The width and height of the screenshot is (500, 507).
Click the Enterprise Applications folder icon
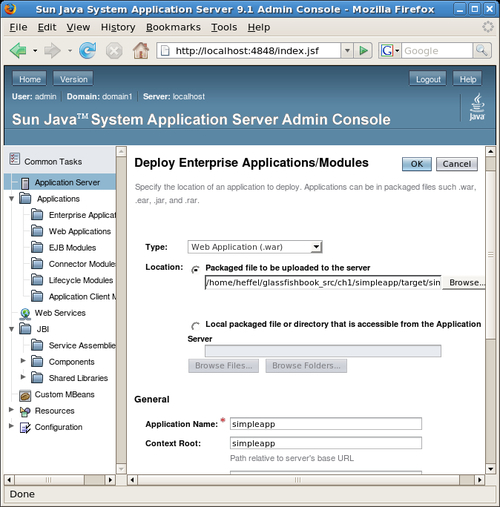click(37, 215)
